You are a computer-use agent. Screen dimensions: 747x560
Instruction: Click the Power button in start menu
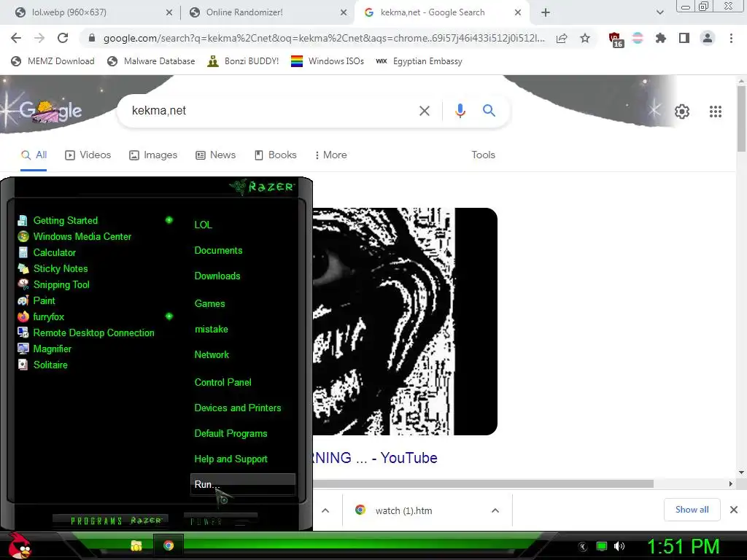click(x=220, y=521)
